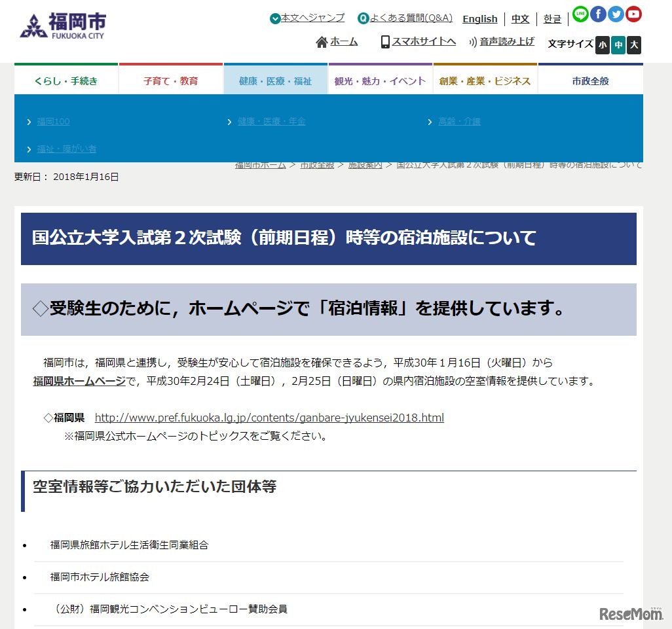Image resolution: width=672 pixels, height=629 pixels.
Task: Open the YouTube channel icon
Action: point(633,14)
